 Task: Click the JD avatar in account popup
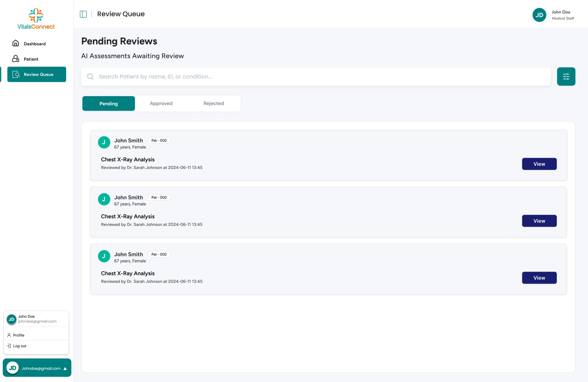point(11,319)
